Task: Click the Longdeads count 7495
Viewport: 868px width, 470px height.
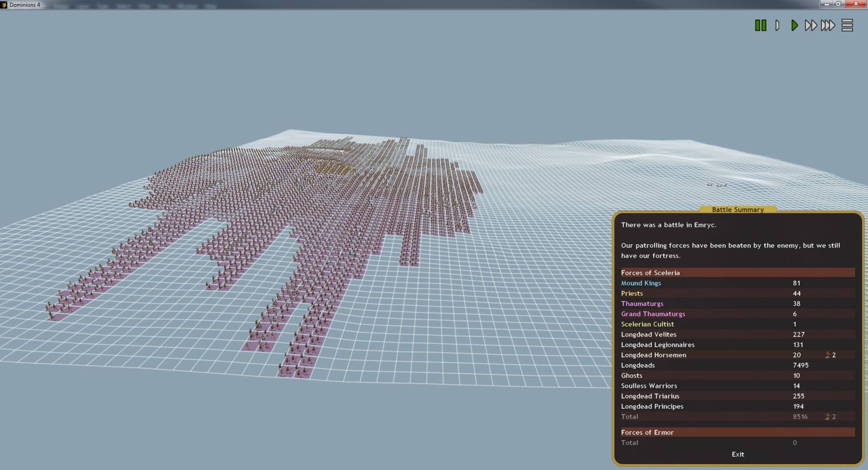Action: click(x=800, y=365)
